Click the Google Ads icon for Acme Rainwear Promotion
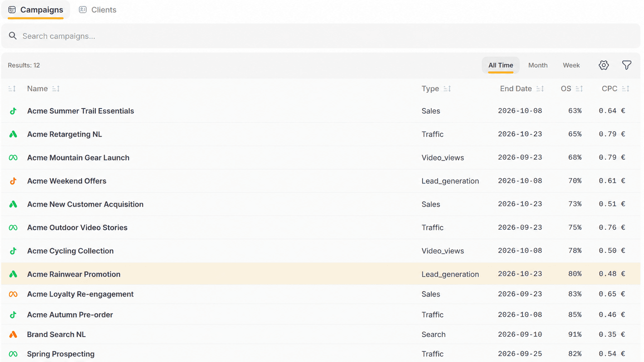The height and width of the screenshot is (362, 644). pos(13,274)
